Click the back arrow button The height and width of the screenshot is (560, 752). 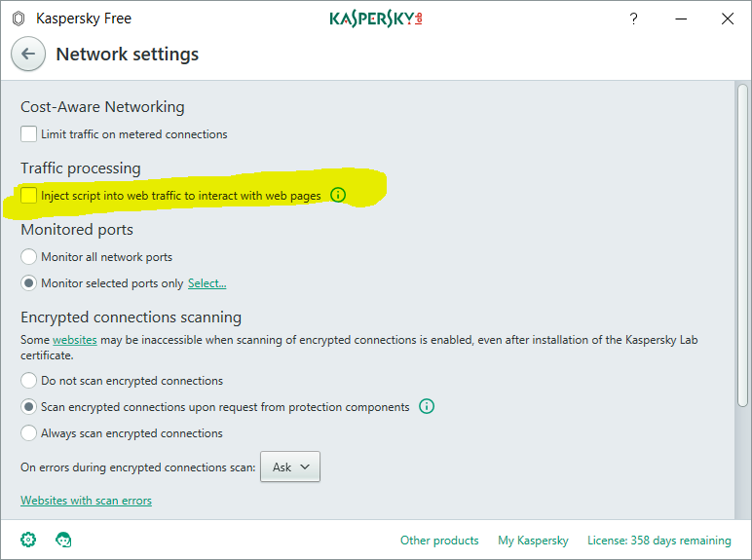(28, 55)
